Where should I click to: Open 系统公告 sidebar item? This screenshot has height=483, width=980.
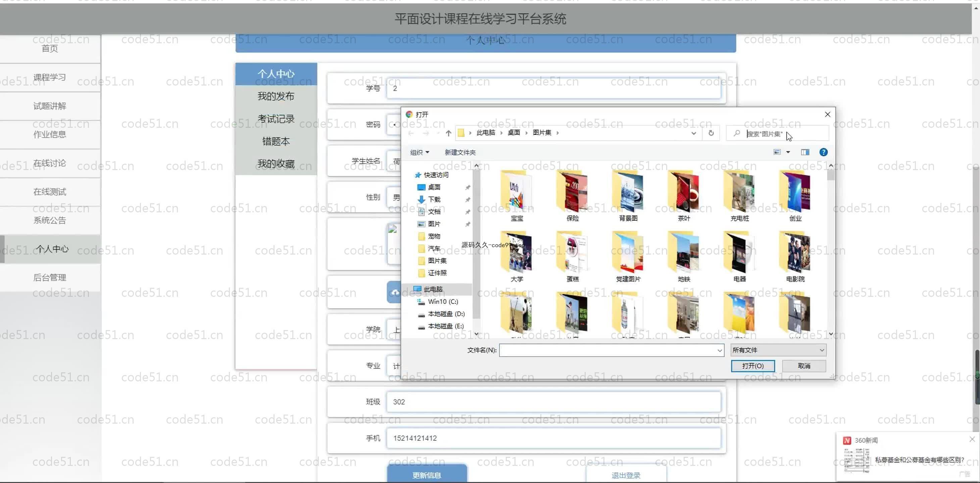[x=50, y=221]
